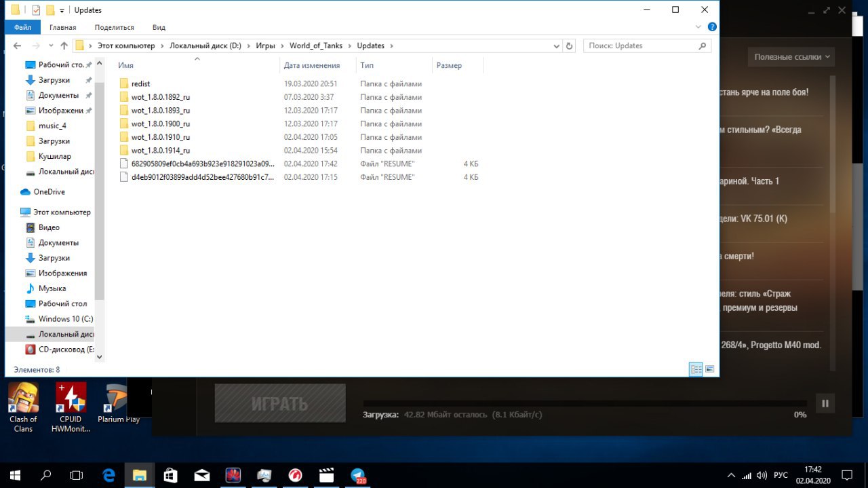Open Clash of Clans desktop shortcut
The height and width of the screenshot is (488, 868).
23,407
